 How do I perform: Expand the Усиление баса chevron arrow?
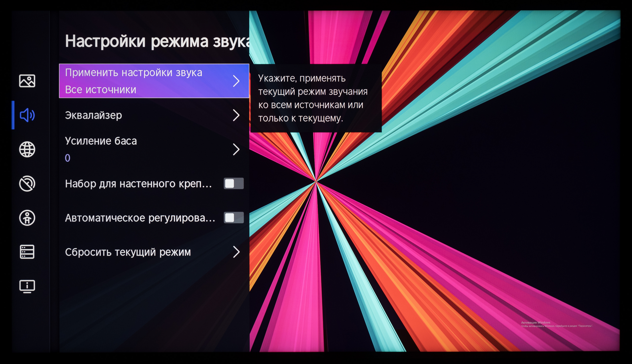tap(236, 149)
